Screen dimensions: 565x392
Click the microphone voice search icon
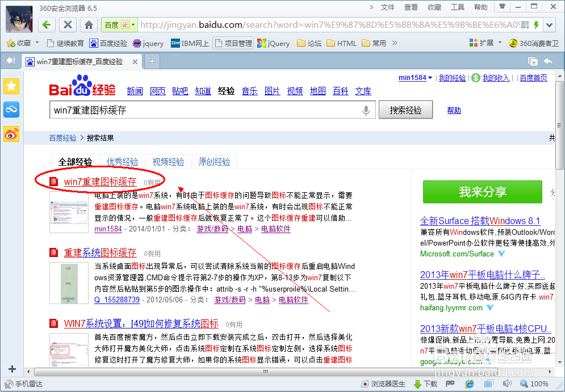coord(366,110)
